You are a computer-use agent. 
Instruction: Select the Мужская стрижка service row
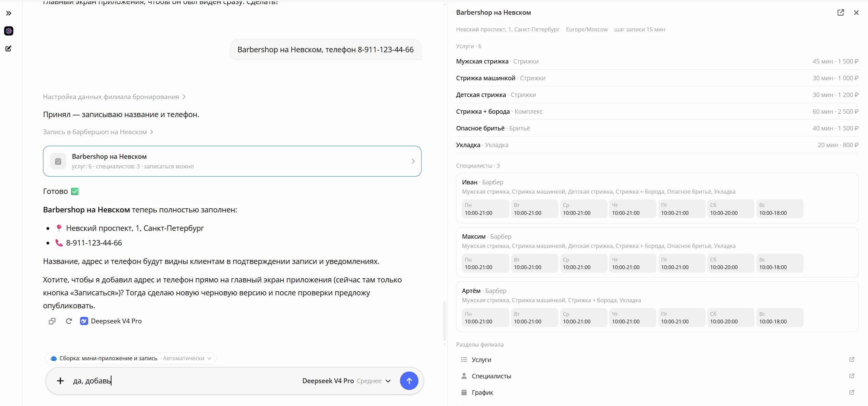[657, 61]
